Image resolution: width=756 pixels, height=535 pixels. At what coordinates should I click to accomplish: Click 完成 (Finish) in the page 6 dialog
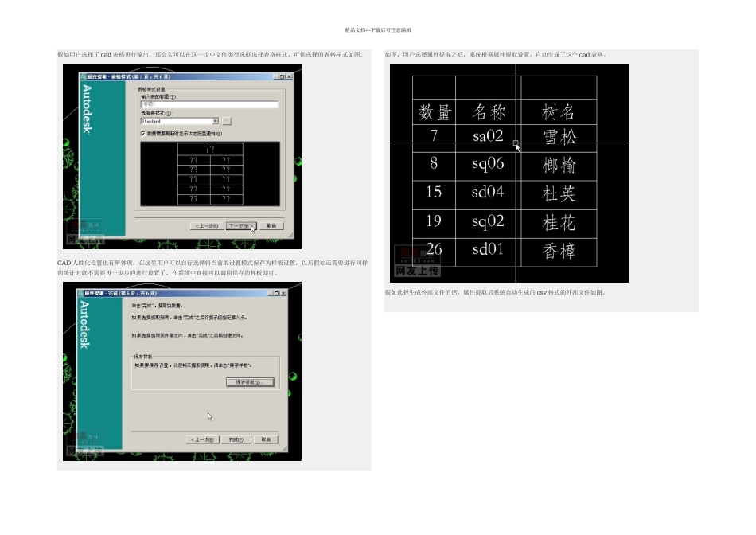click(236, 439)
